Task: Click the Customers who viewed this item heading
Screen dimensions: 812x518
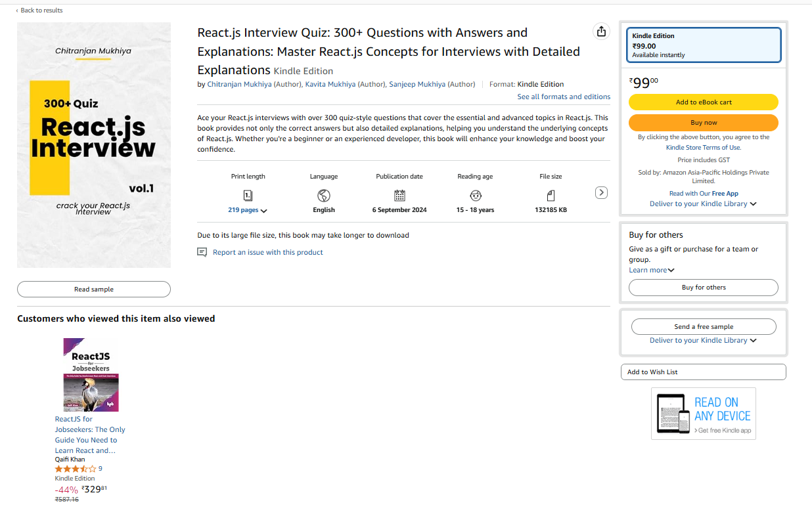Action: pos(116,318)
